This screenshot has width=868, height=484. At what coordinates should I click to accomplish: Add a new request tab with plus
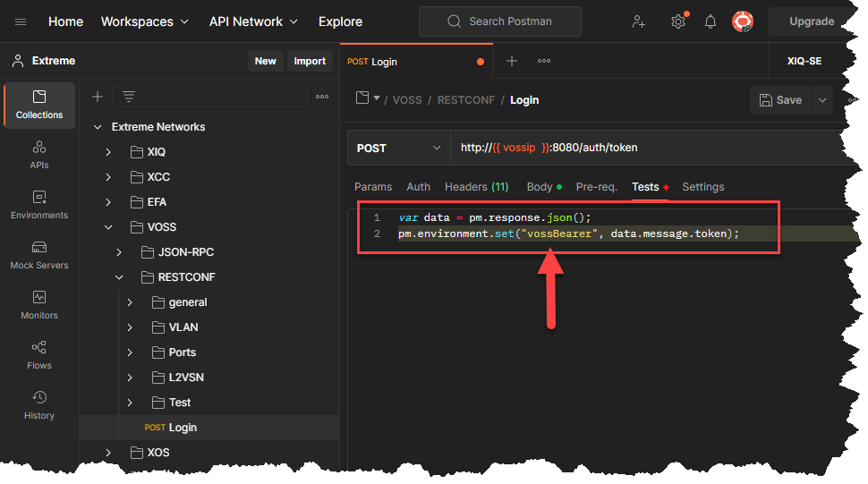click(512, 61)
